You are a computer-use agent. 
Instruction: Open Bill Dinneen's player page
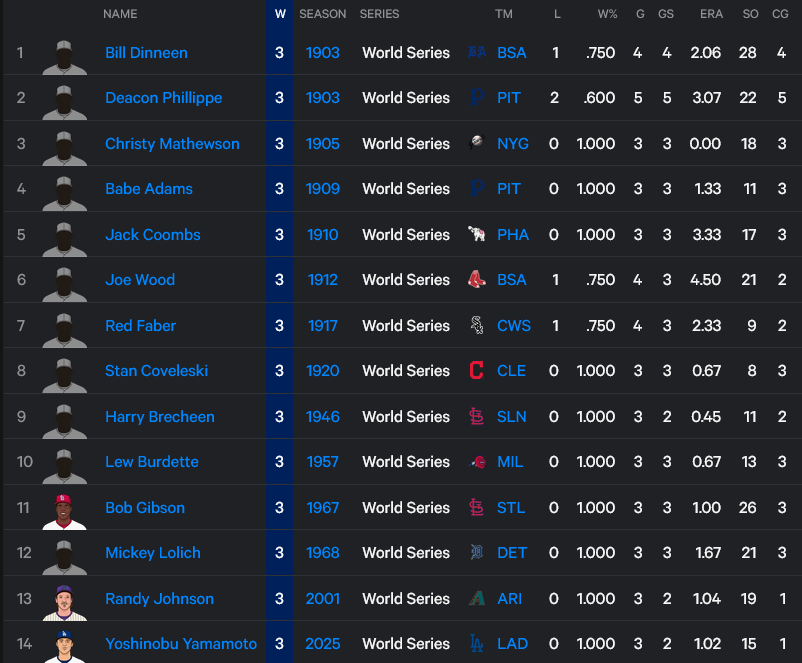click(146, 53)
